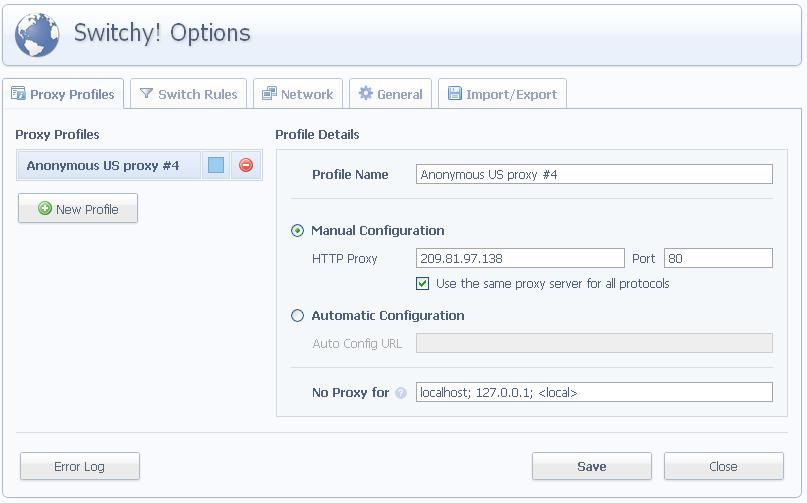Click the No Proxy for input field
Screen dimensions: 807x503
(594, 392)
